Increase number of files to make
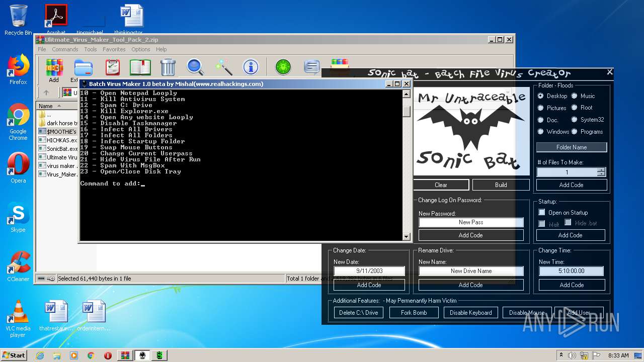This screenshot has width=644, height=362. (x=601, y=170)
